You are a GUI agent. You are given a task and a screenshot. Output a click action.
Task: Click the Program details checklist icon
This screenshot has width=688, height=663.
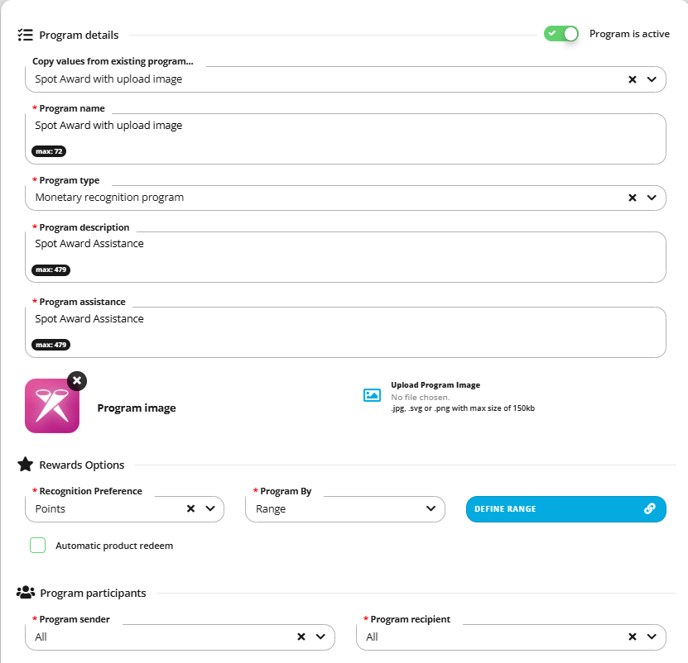pyautogui.click(x=25, y=35)
